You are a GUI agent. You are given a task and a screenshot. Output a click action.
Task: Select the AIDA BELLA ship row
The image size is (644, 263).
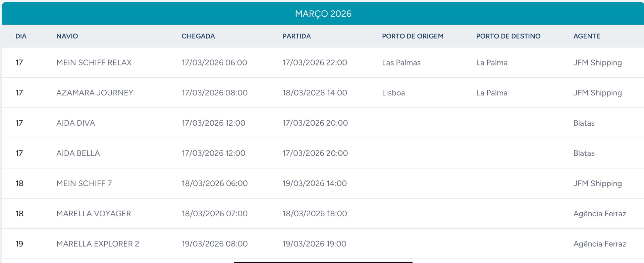click(323, 153)
